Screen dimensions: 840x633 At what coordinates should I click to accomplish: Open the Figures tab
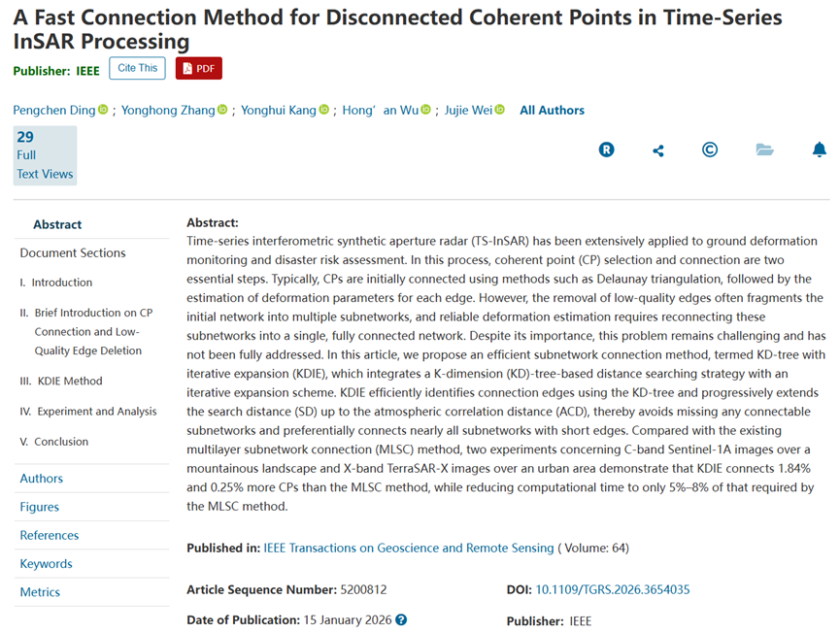[40, 507]
